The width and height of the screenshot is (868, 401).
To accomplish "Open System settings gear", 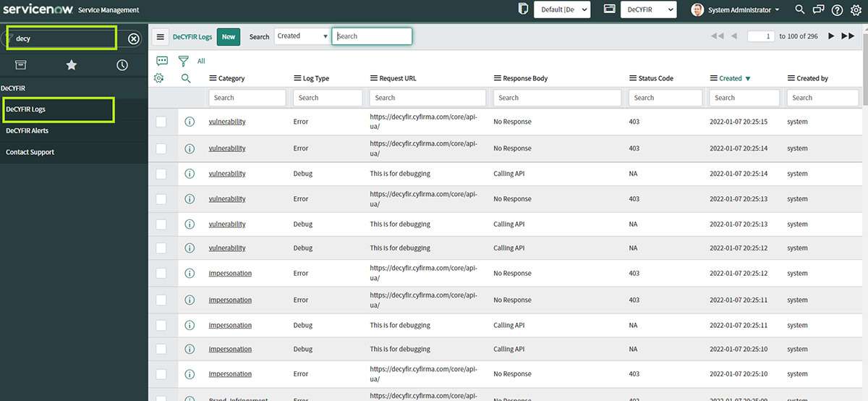I will [x=856, y=9].
